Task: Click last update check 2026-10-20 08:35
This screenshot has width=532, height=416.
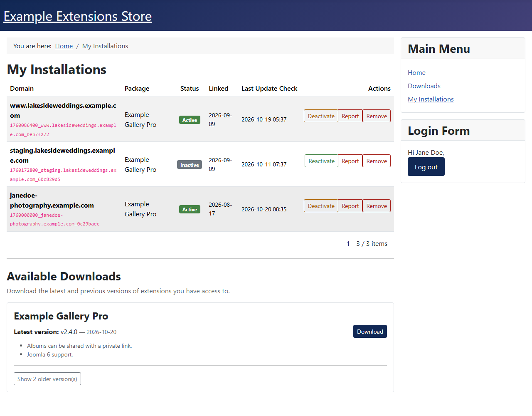Action: click(264, 209)
